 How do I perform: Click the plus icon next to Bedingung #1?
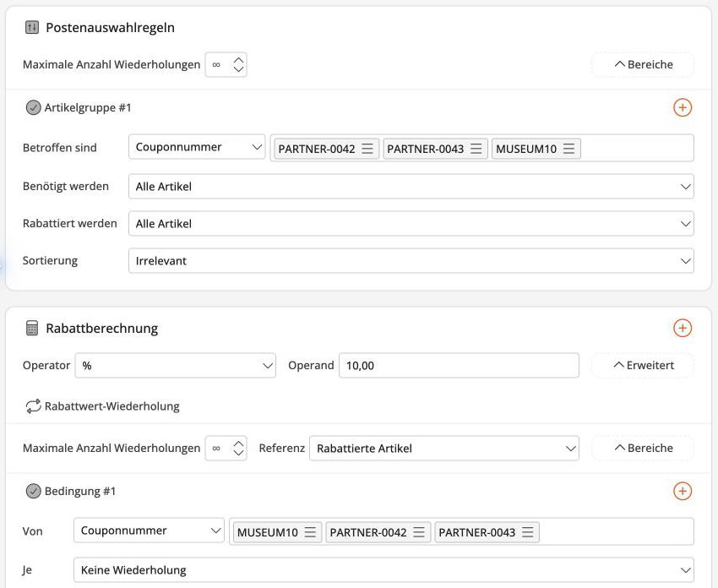(683, 491)
